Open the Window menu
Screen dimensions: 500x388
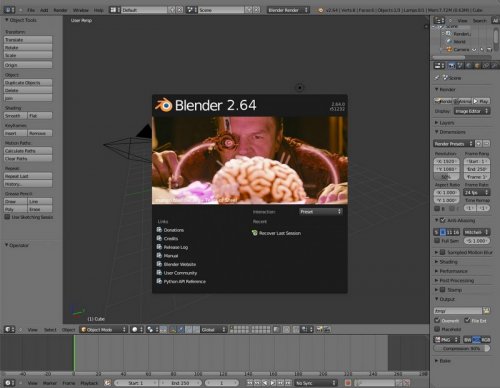tap(81, 10)
